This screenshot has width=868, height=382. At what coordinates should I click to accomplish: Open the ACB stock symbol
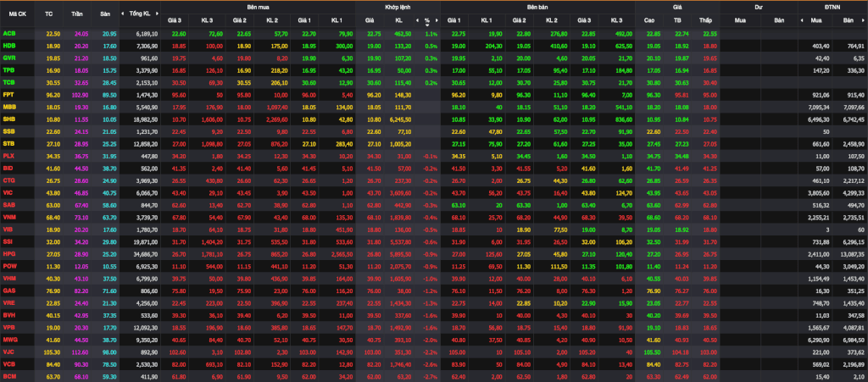point(8,34)
